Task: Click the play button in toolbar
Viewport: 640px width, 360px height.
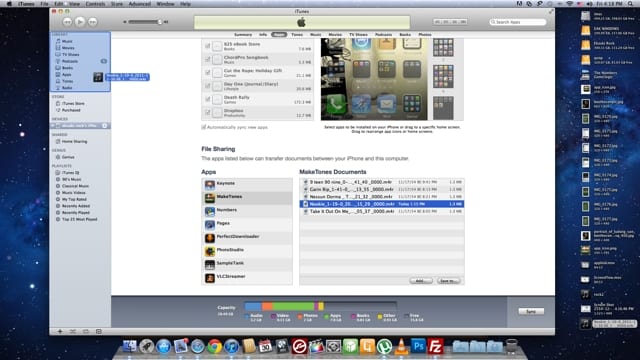Action: pyautogui.click(x=80, y=22)
